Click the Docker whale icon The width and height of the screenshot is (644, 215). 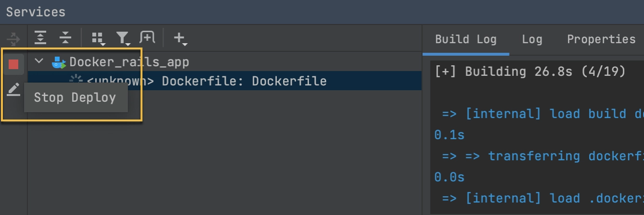(59, 62)
